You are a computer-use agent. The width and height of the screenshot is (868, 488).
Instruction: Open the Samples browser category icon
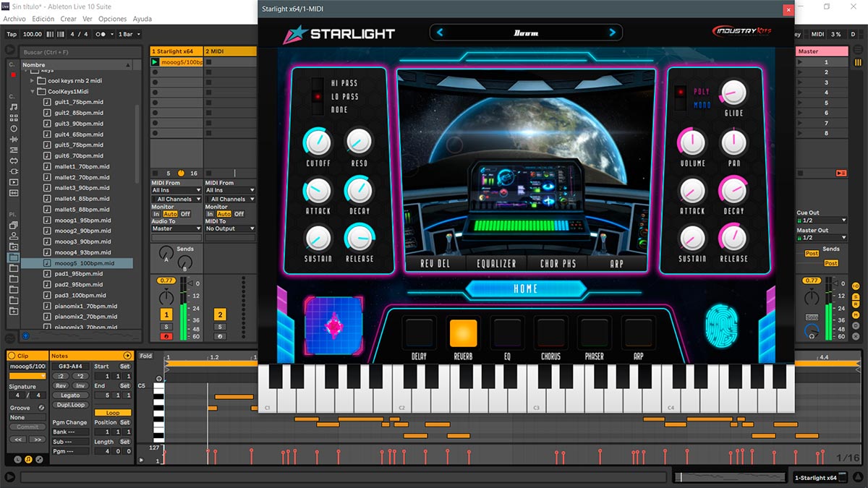coord(13,193)
